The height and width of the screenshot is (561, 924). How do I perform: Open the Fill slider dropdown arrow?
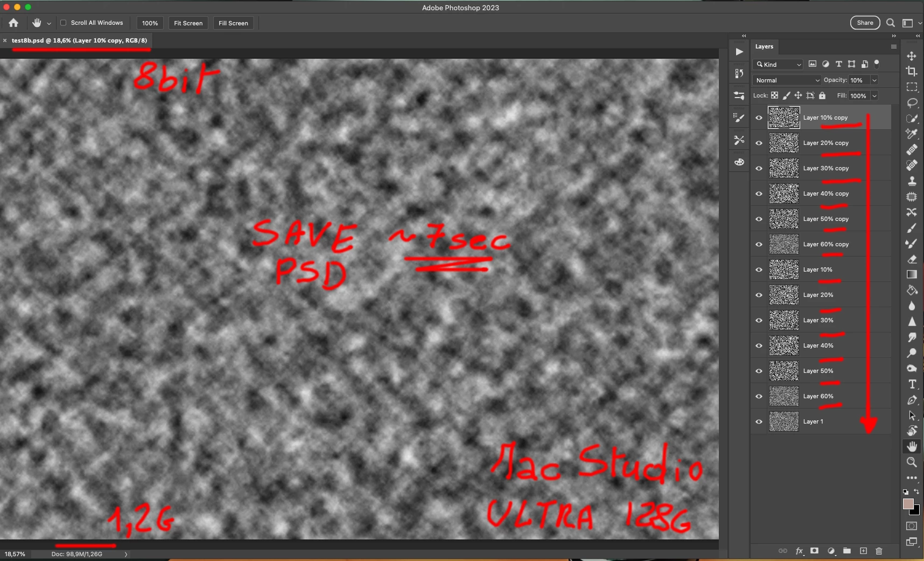click(x=874, y=96)
